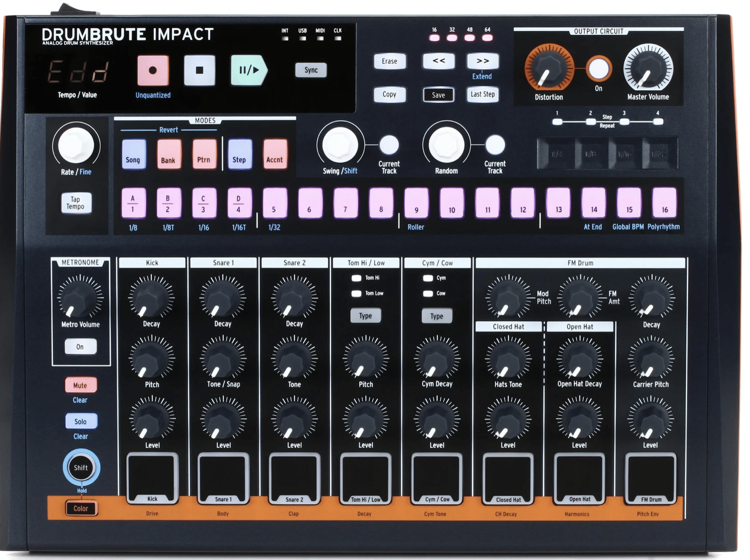Click the Distortion knob

(549, 68)
